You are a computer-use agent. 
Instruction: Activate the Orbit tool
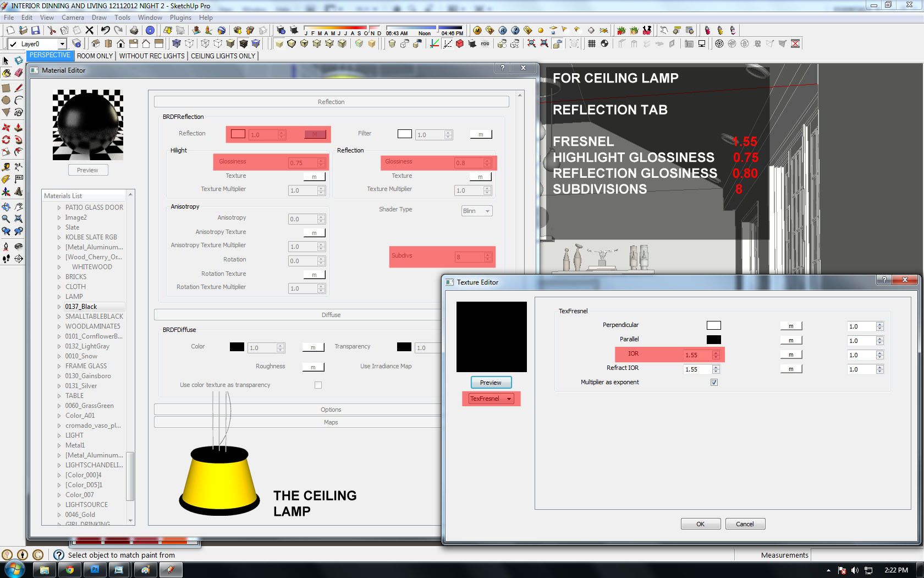pyautogui.click(x=6, y=206)
